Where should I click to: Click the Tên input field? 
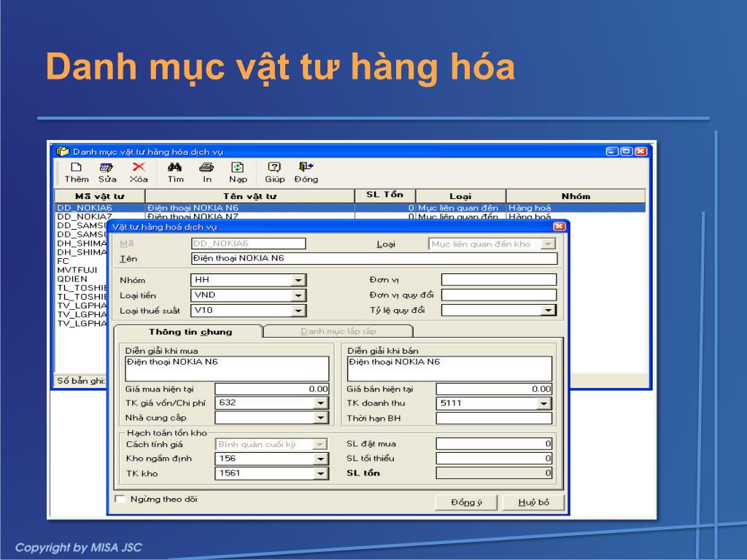[374, 258]
